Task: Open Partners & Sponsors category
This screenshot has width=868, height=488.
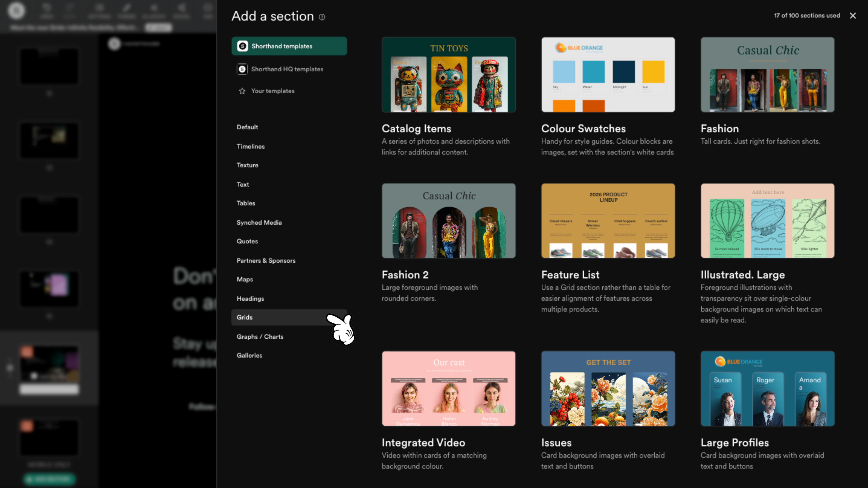Action: click(x=266, y=260)
